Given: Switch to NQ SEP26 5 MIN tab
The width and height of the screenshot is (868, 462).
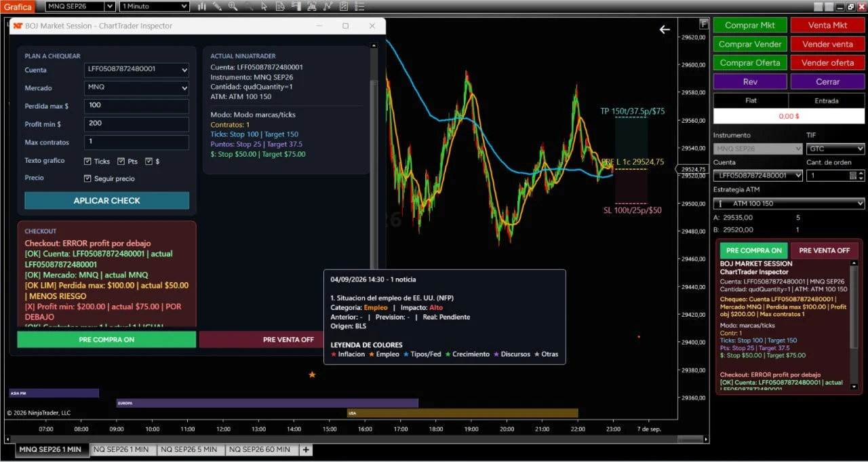Looking at the screenshot, I should coord(191,450).
